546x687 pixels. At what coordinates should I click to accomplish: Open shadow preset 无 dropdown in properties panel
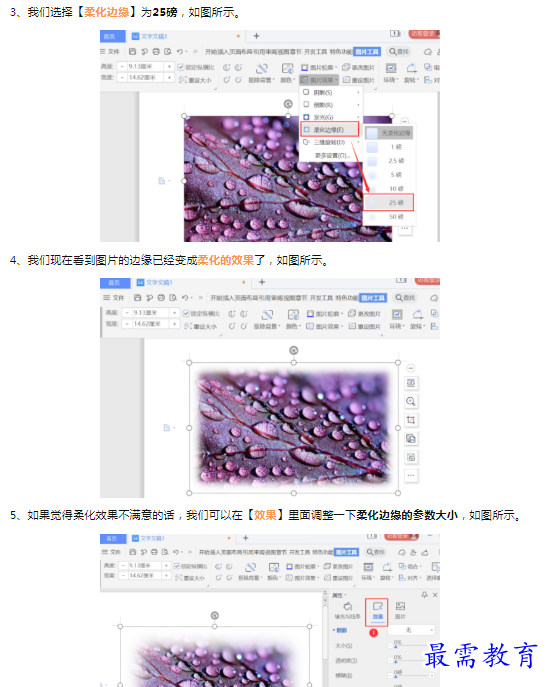411,630
